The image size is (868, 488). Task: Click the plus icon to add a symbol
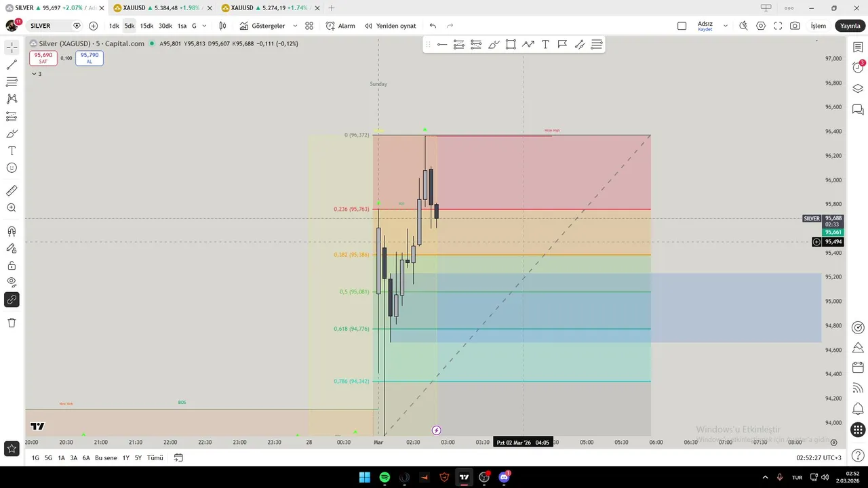tap(93, 26)
